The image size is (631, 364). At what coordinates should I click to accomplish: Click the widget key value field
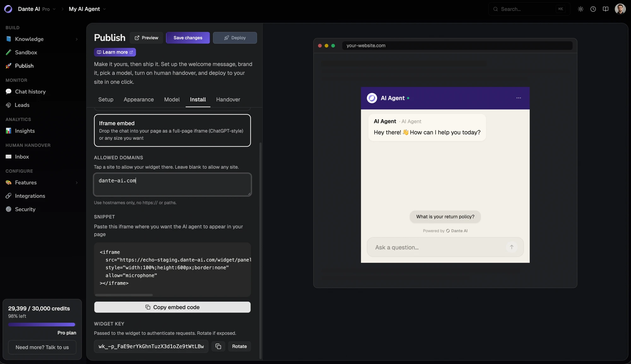pyautogui.click(x=151, y=346)
